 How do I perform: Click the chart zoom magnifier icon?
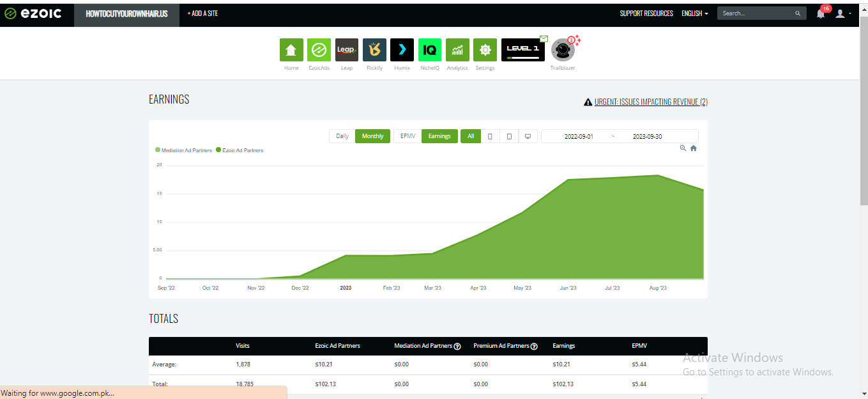pyautogui.click(x=683, y=148)
